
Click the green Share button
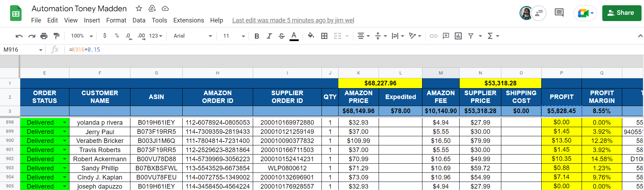[x=622, y=13]
